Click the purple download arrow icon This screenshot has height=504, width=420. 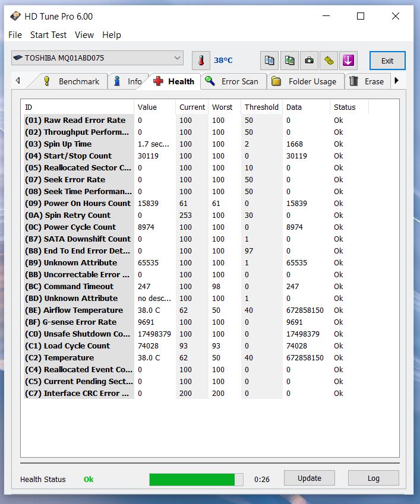click(x=349, y=61)
